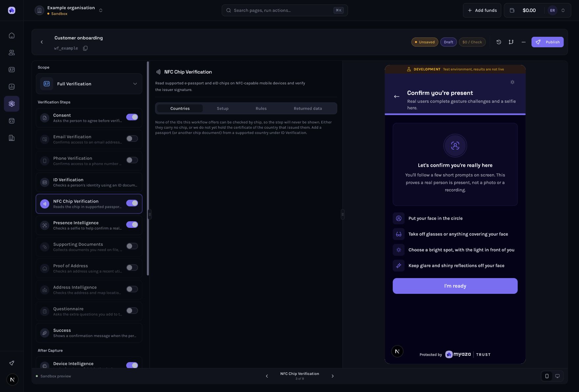Open the code window icon in sidebar
Screen dimensions: 579x392
coord(12,121)
